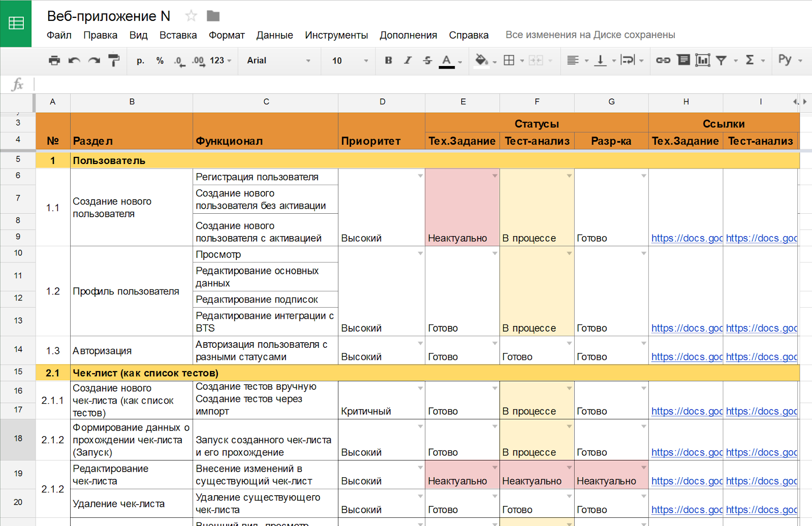Open Тех.Задание link for Удаление чек-листа

coord(686,510)
